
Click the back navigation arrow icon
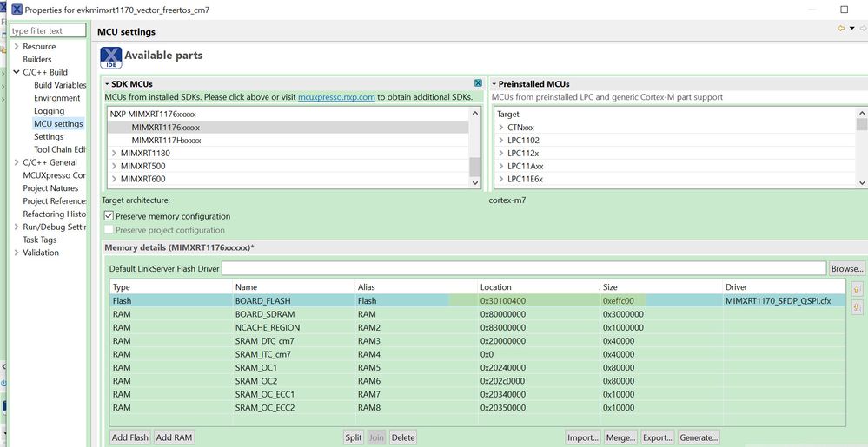[841, 29]
